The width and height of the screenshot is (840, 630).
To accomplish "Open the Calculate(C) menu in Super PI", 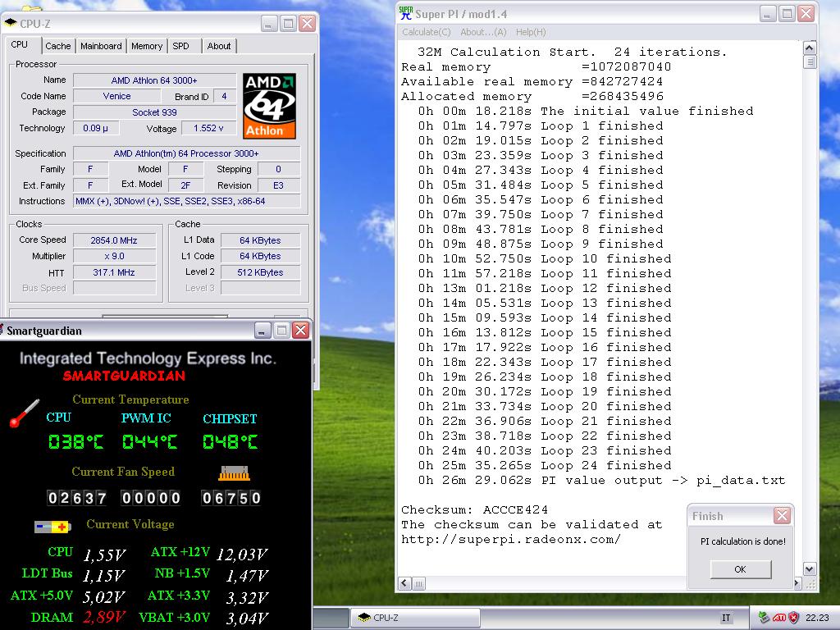I will (x=427, y=32).
